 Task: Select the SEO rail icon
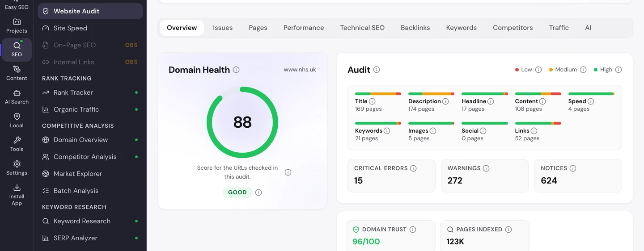click(17, 50)
